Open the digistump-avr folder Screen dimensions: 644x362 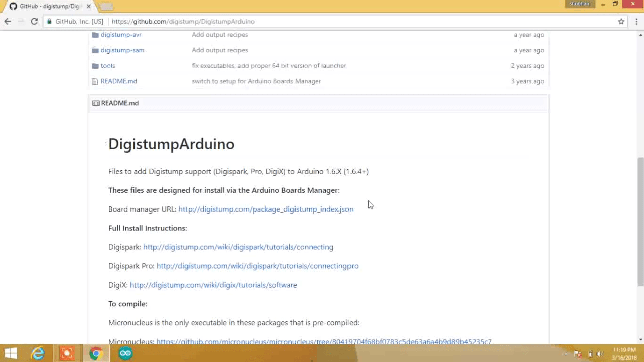tap(121, 35)
